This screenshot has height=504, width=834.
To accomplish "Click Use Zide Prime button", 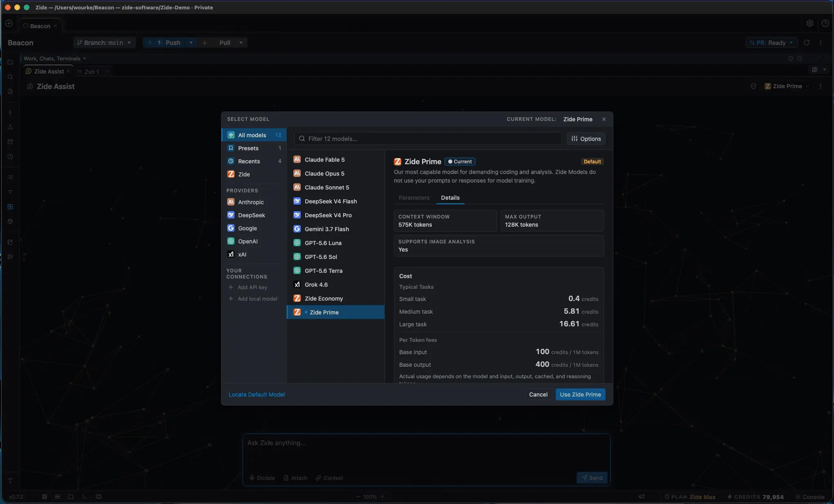I will pos(580,395).
